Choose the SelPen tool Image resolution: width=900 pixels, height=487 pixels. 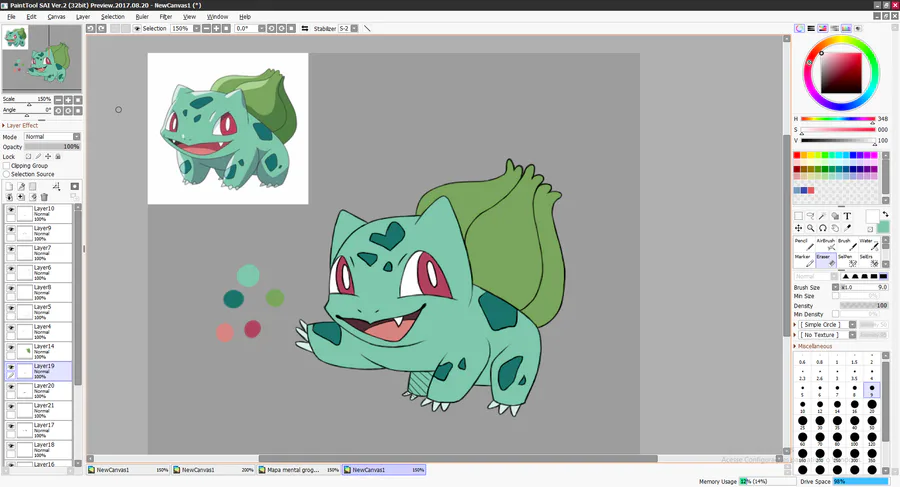click(847, 260)
